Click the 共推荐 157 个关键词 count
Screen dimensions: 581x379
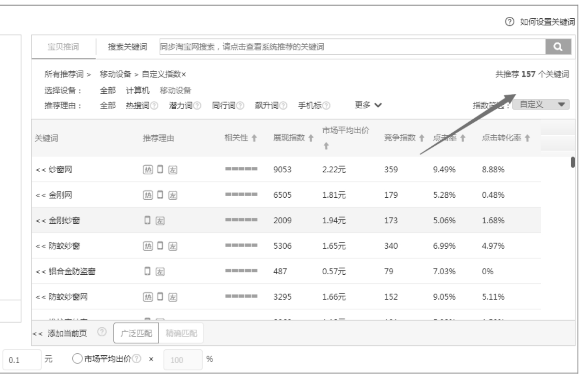[532, 74]
